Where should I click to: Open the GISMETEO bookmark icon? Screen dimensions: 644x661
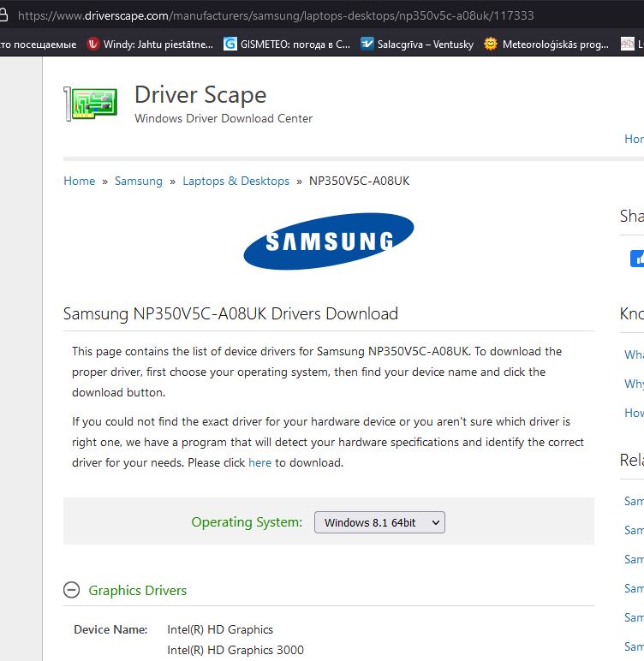(x=230, y=44)
